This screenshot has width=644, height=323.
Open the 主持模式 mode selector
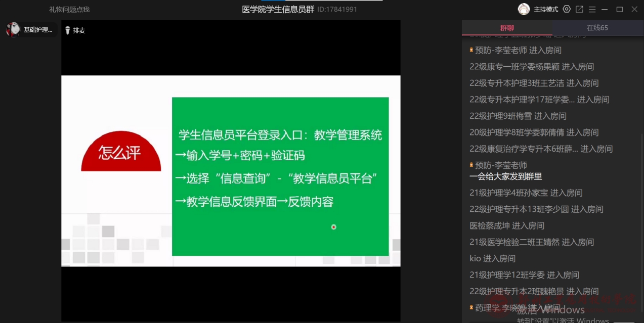(546, 9)
